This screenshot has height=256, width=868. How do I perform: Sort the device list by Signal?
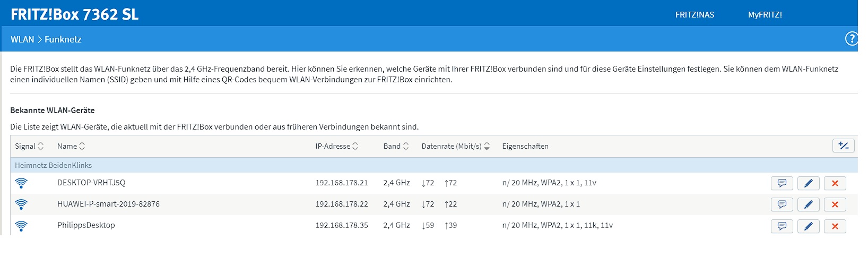click(x=29, y=146)
